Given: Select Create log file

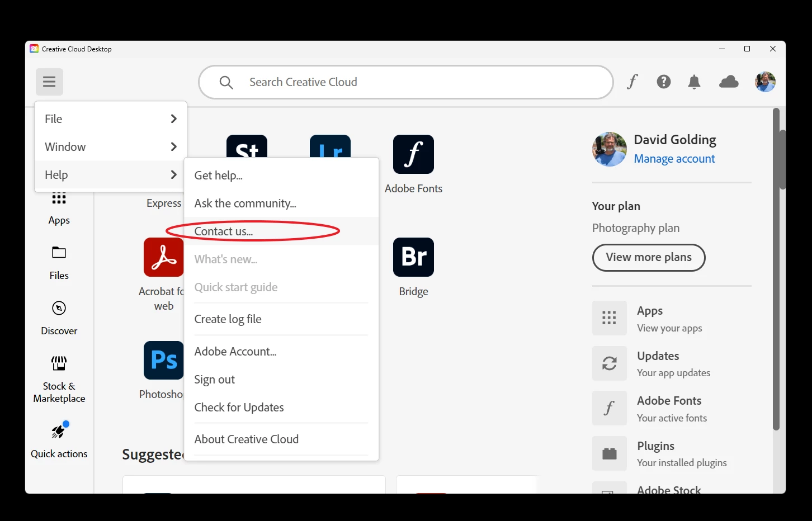Looking at the screenshot, I should point(281,319).
